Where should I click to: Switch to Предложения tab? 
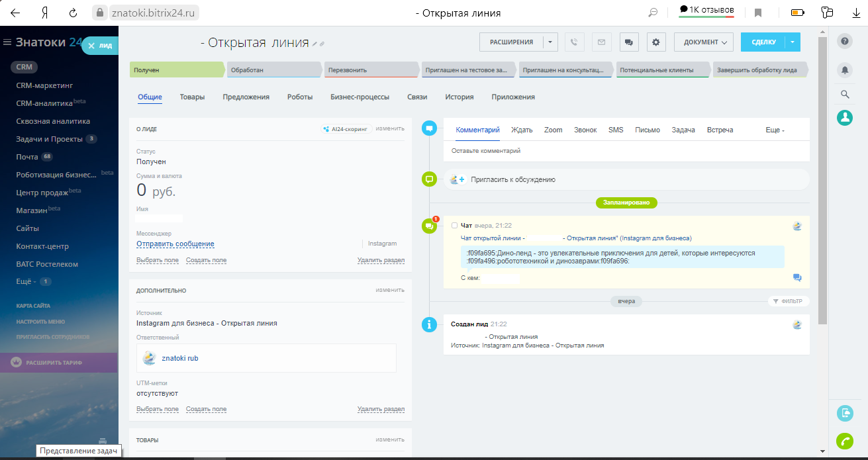pos(246,97)
